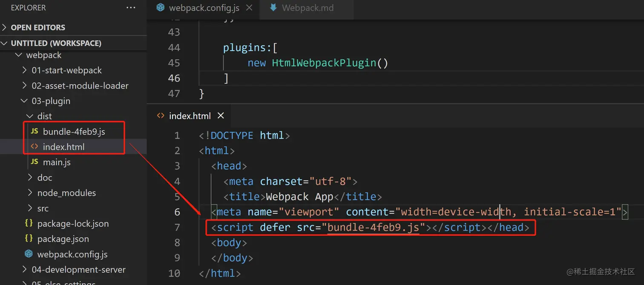Viewport: 644px width, 285px height.
Task: Click JSON braces icon beside package.json
Action: 29,239
